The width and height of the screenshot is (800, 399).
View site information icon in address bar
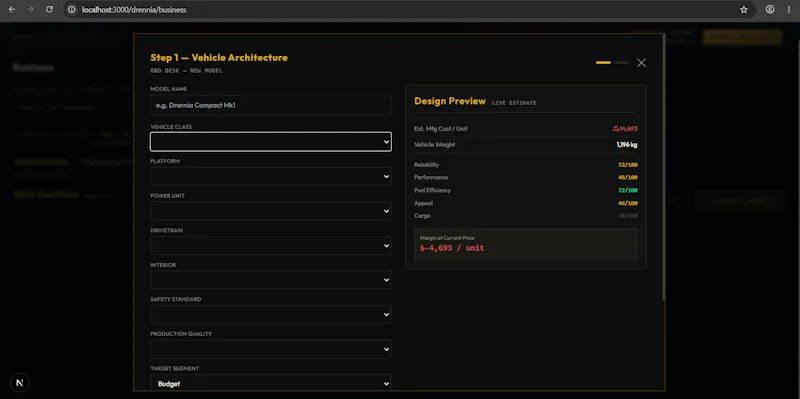(72, 10)
